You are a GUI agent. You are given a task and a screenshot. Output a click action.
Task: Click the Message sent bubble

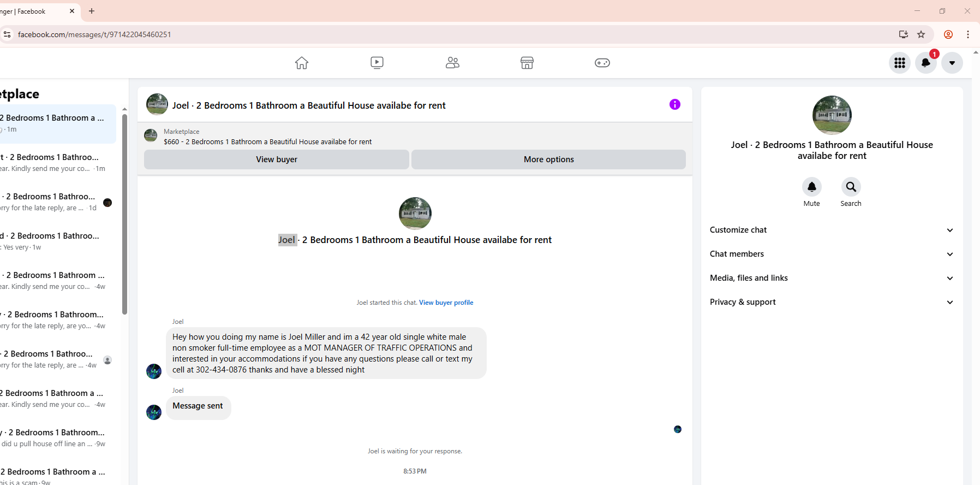click(x=198, y=407)
